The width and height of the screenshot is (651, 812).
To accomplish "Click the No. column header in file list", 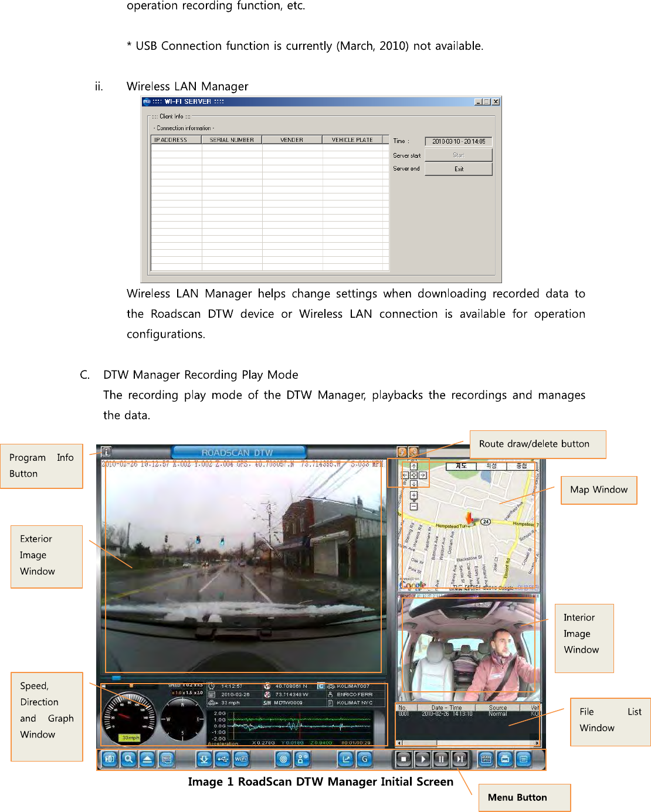I will (406, 708).
